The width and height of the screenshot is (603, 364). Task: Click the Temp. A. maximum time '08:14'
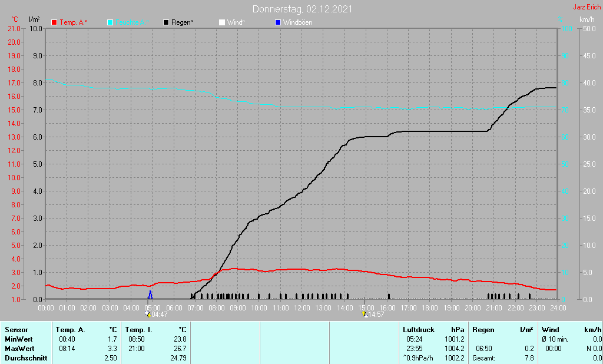click(67, 349)
